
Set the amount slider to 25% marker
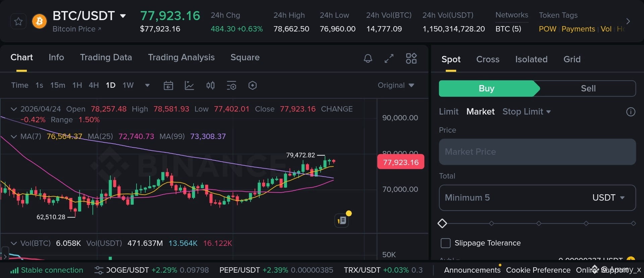click(x=491, y=223)
